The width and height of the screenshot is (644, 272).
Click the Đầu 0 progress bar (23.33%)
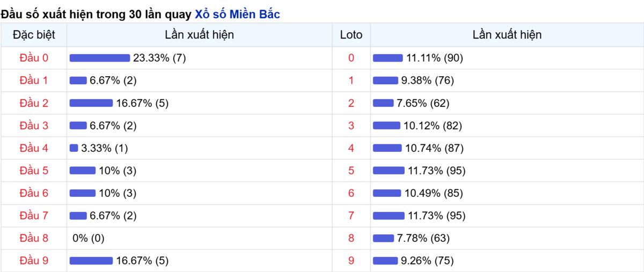[100, 58]
